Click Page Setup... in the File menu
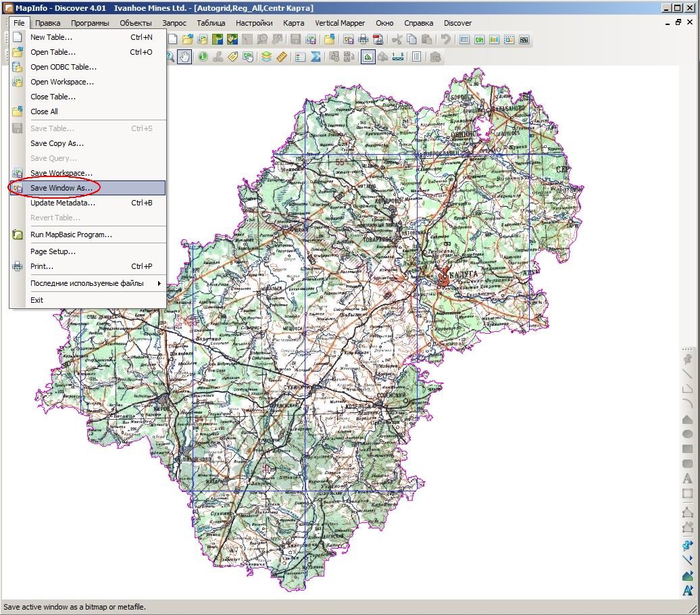Viewport: 700px width, 615px height. [x=88, y=251]
